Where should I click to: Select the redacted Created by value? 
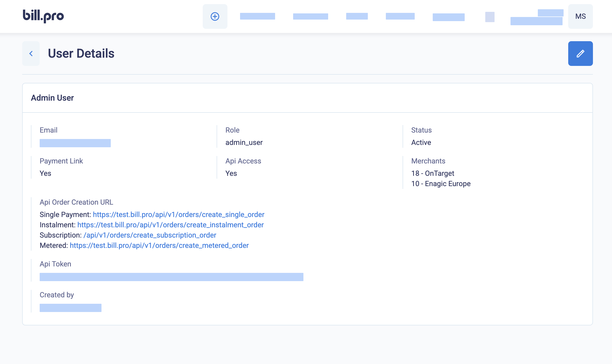[x=71, y=308]
